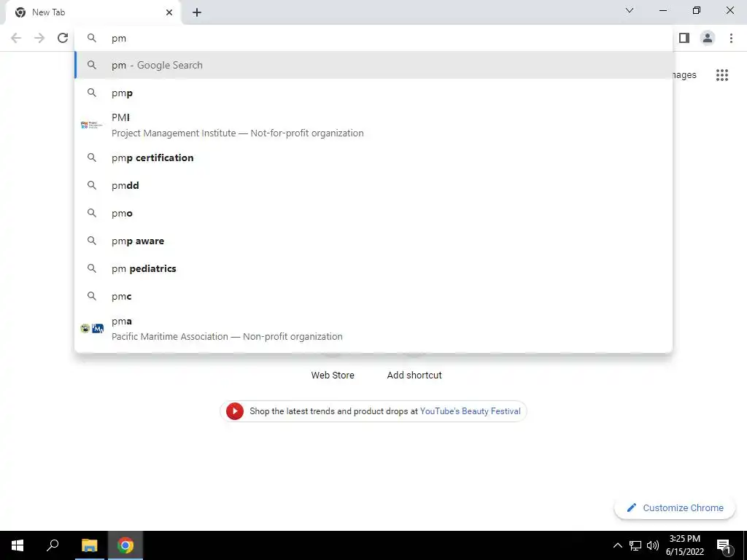Open the Google apps grid
747x560 pixels.
722,75
